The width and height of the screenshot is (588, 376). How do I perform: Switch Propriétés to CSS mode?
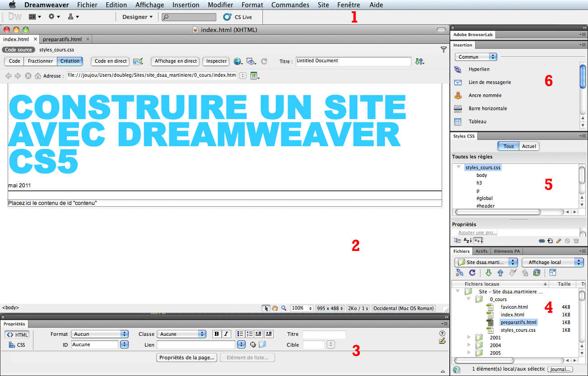[17, 345]
